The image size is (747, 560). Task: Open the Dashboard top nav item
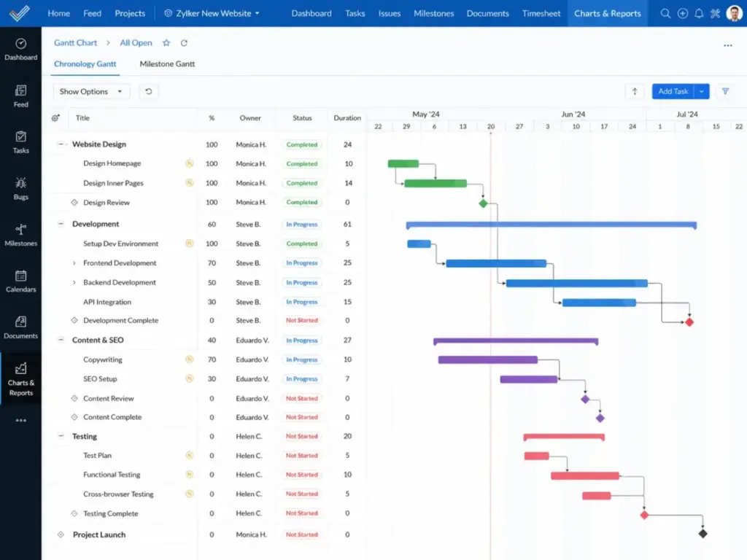pos(311,13)
